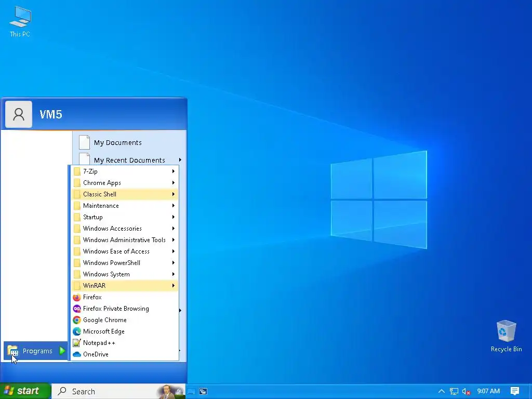The height and width of the screenshot is (399, 532).
Task: Click the muted volume tray icon
Action: [466, 391]
